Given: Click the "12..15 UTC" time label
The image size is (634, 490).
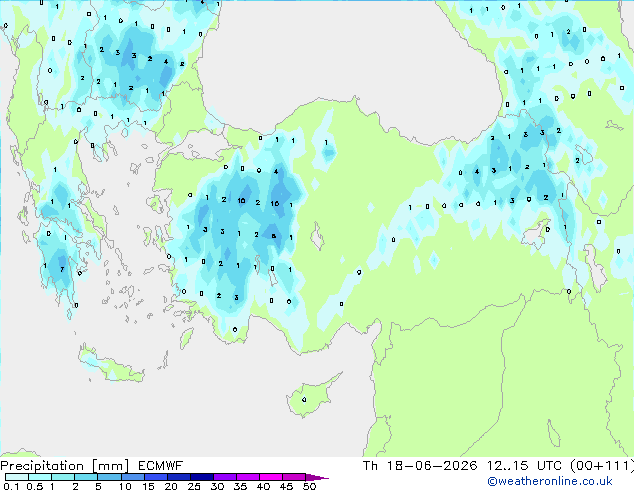Looking at the screenshot, I should click(524, 466).
